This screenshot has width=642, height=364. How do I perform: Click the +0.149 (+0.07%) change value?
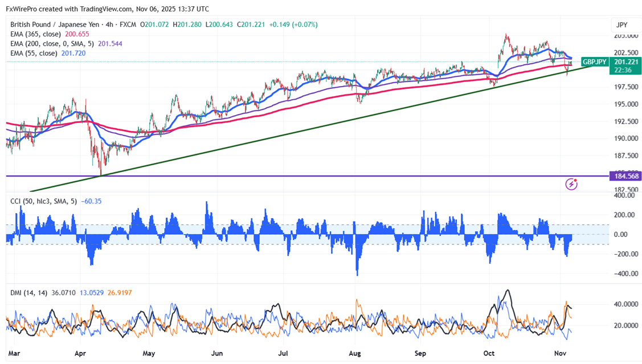pyautogui.click(x=293, y=24)
